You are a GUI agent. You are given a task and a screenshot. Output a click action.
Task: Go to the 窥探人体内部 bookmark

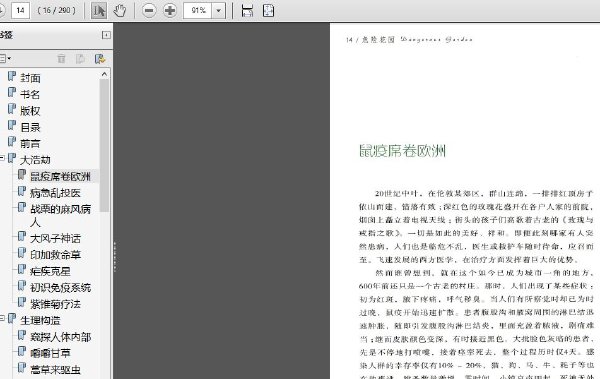pos(60,337)
